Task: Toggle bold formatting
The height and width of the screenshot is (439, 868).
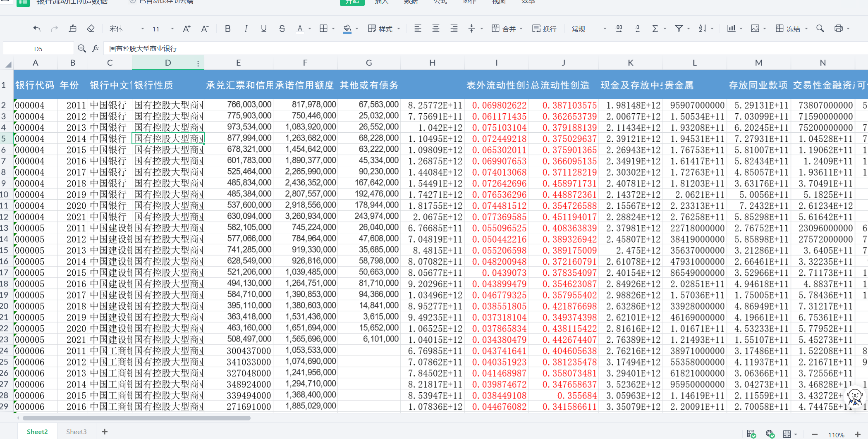Action: pos(227,29)
